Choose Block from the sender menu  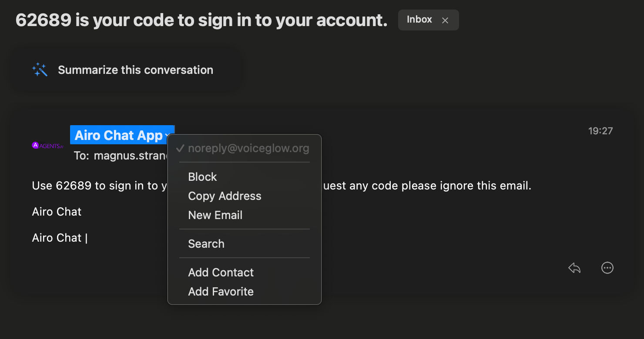(x=202, y=177)
